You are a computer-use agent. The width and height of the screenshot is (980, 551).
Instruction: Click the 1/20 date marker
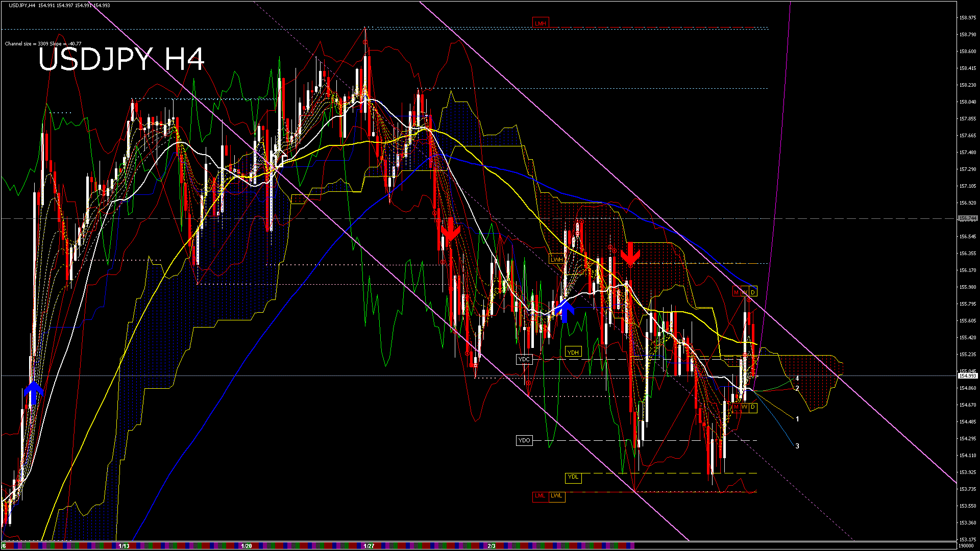pyautogui.click(x=247, y=546)
